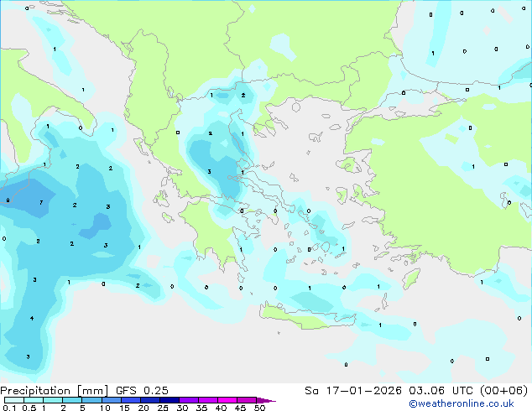Select the legend swatch between 5 and 10
532x411 pixels.
coord(91,400)
